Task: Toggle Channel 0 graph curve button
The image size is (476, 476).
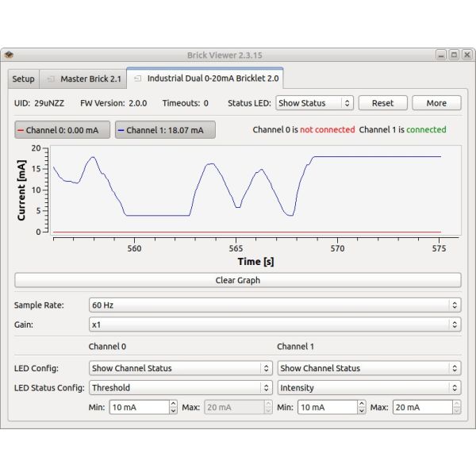Action: (62, 130)
